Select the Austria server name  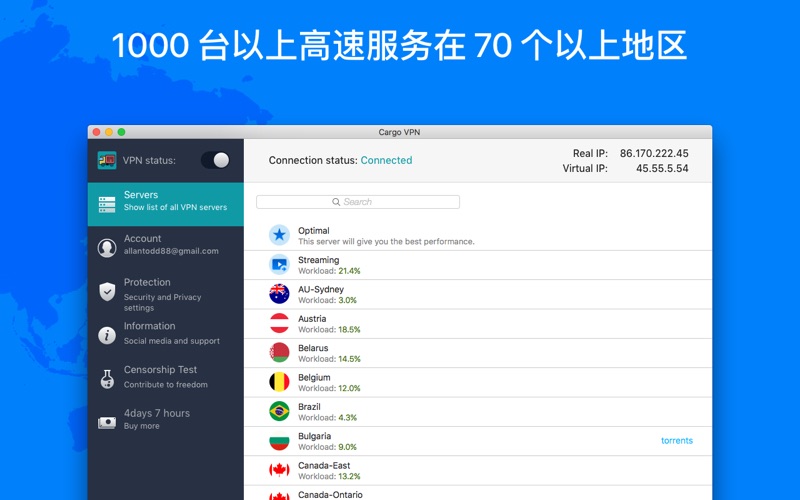pos(312,318)
